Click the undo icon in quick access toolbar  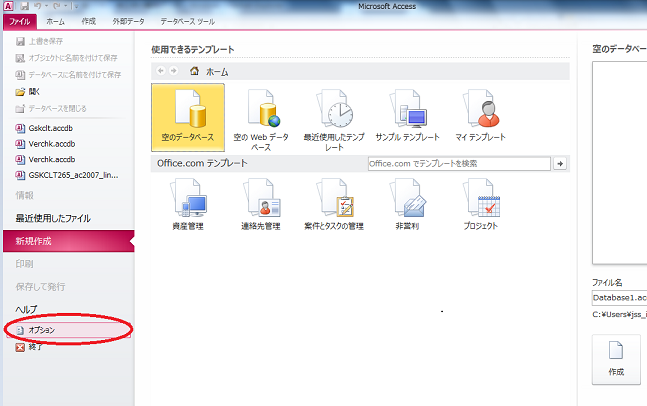(38, 6)
